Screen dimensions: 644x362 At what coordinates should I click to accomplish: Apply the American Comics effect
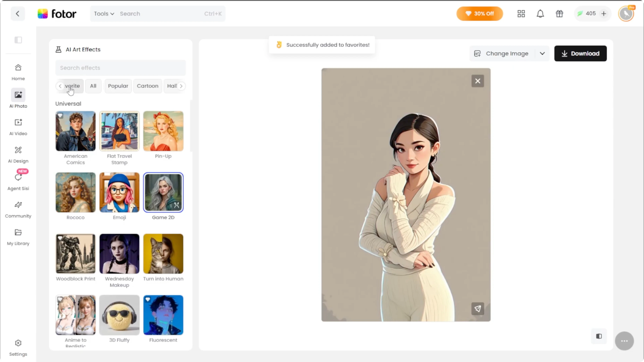coord(75,131)
